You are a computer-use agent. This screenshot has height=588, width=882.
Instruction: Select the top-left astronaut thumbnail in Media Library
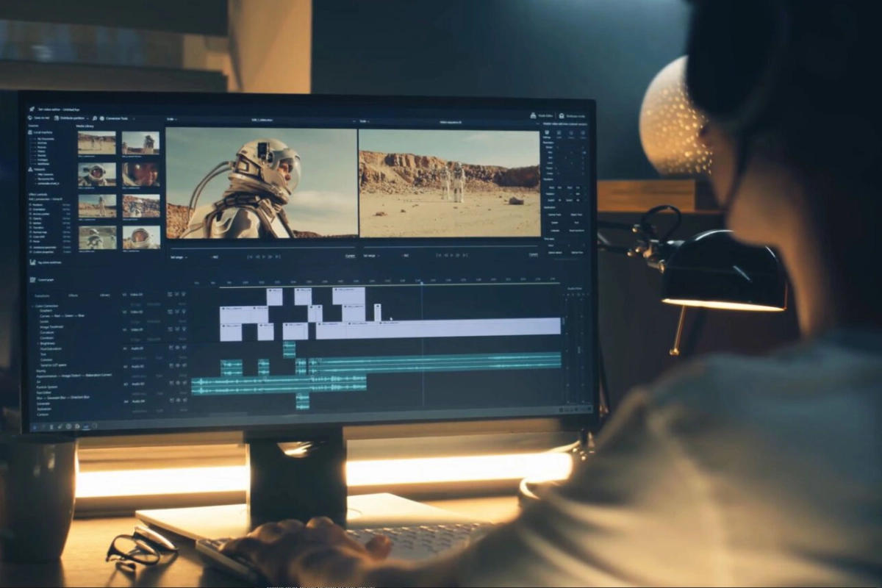(x=97, y=144)
